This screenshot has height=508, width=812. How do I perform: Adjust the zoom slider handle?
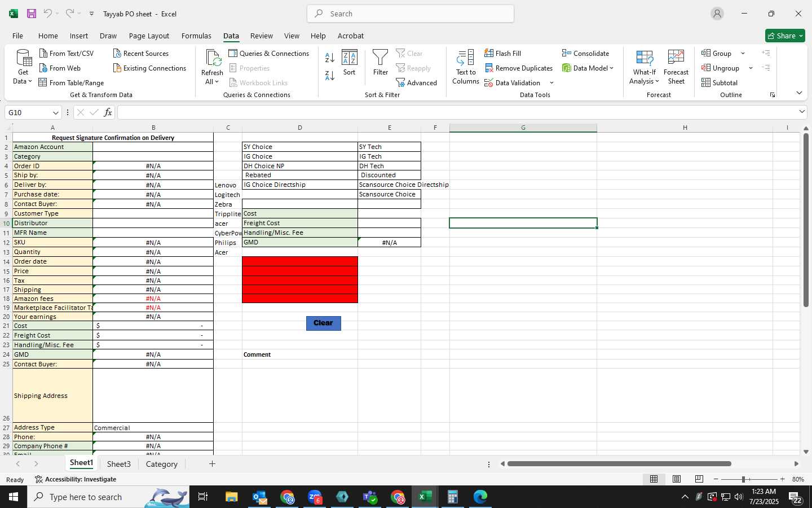click(743, 479)
